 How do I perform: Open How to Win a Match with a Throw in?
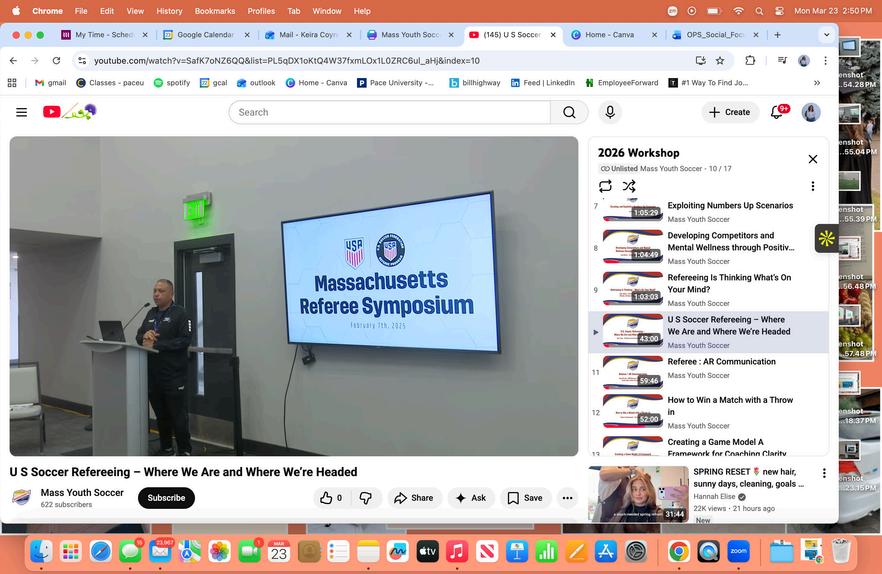(x=709, y=412)
